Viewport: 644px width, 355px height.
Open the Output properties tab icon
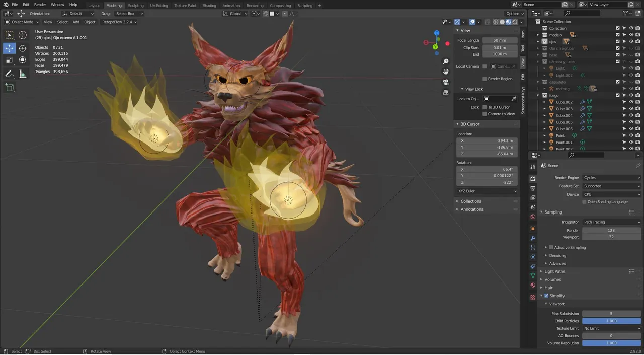pos(533,188)
